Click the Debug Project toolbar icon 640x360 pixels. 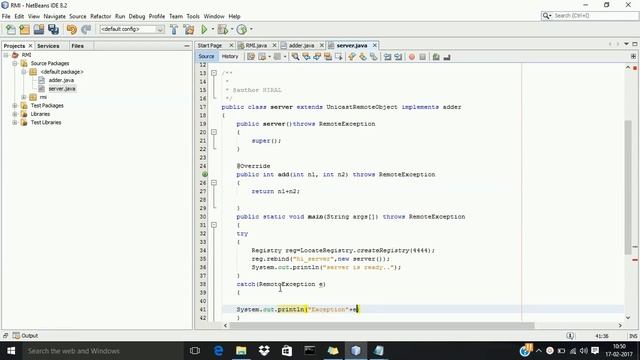point(223,29)
